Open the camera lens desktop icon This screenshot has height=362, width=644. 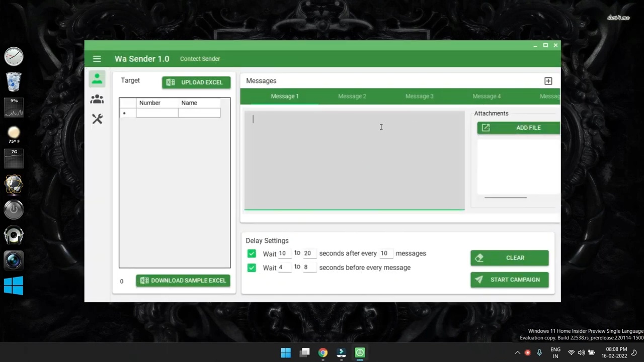click(14, 260)
